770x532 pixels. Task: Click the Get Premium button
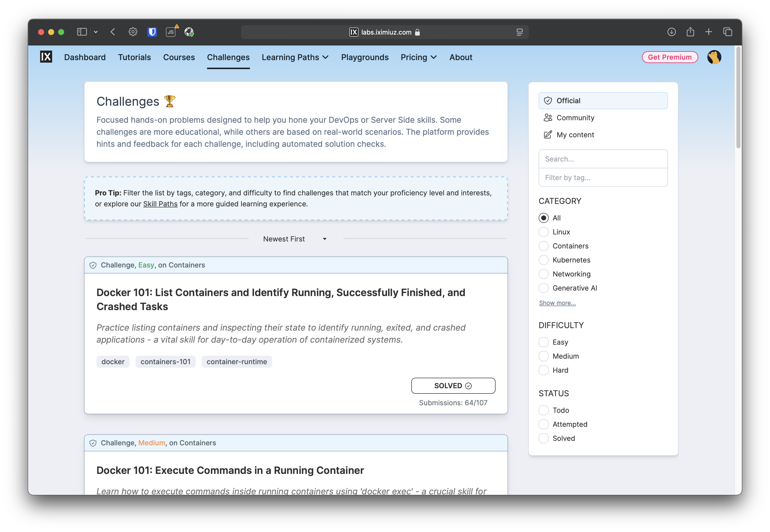click(x=669, y=57)
